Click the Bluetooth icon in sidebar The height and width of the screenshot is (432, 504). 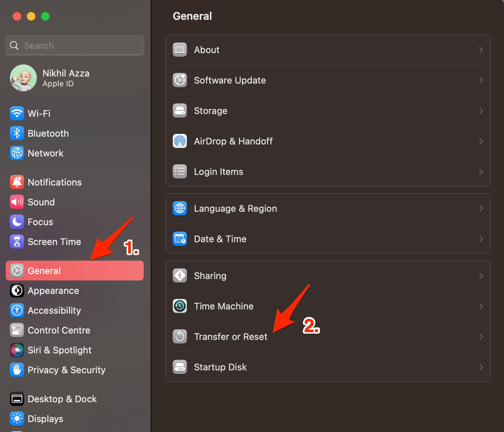(17, 133)
